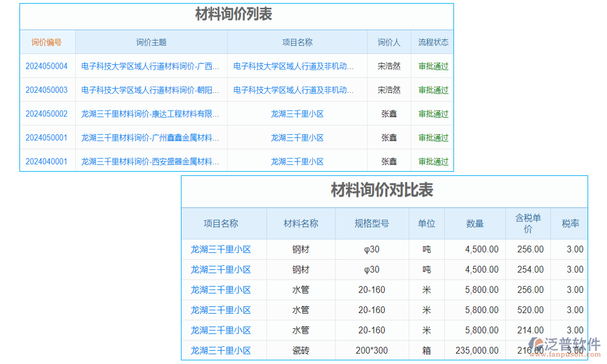Click the 材料询价对比表 table title
Viewport: 607px width, 364px height.
384,190
